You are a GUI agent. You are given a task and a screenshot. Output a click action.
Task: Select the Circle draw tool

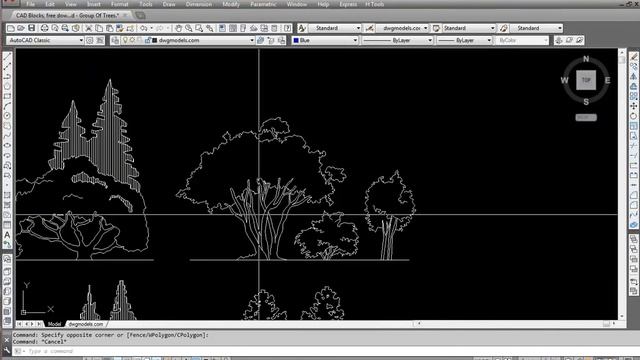click(7, 116)
